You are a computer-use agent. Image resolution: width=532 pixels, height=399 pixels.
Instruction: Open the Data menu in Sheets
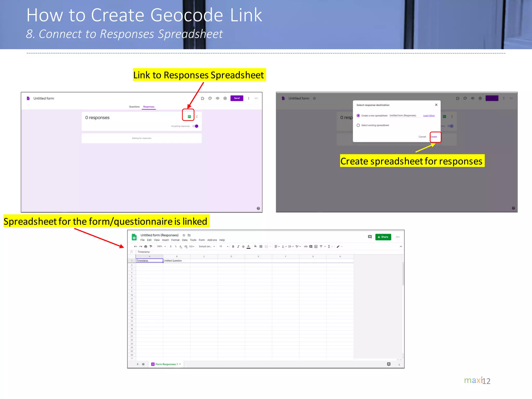click(x=185, y=240)
